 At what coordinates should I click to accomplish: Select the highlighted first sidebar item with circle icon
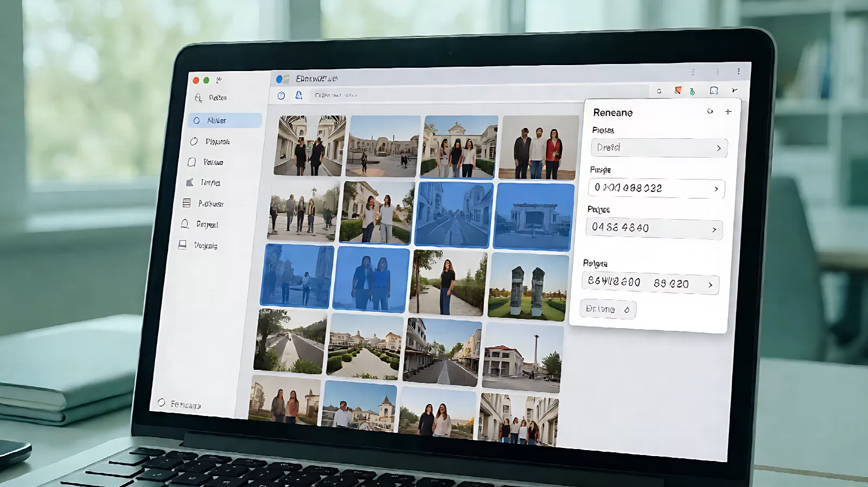point(225,120)
